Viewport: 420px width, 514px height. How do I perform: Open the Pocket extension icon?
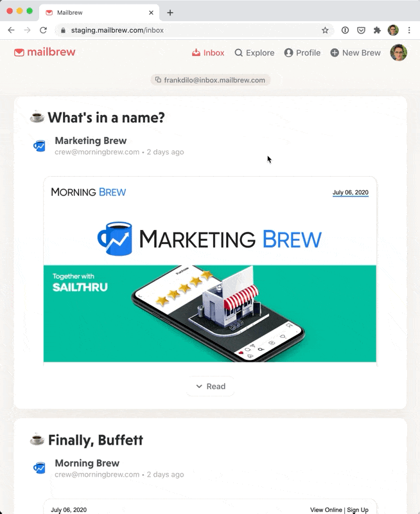pos(361,30)
